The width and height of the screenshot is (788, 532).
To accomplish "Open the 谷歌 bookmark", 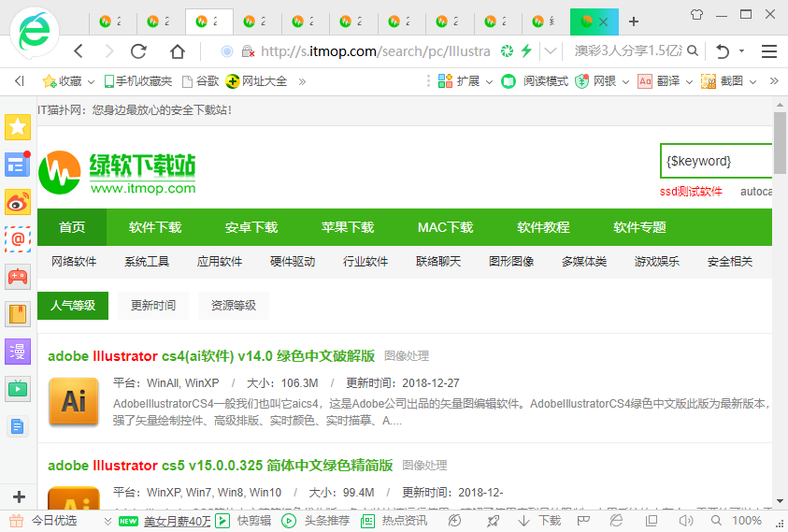I will point(201,81).
